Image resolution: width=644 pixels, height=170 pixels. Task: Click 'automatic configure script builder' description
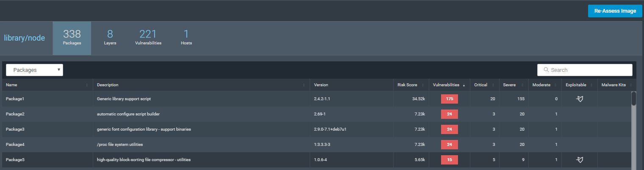(x=128, y=114)
